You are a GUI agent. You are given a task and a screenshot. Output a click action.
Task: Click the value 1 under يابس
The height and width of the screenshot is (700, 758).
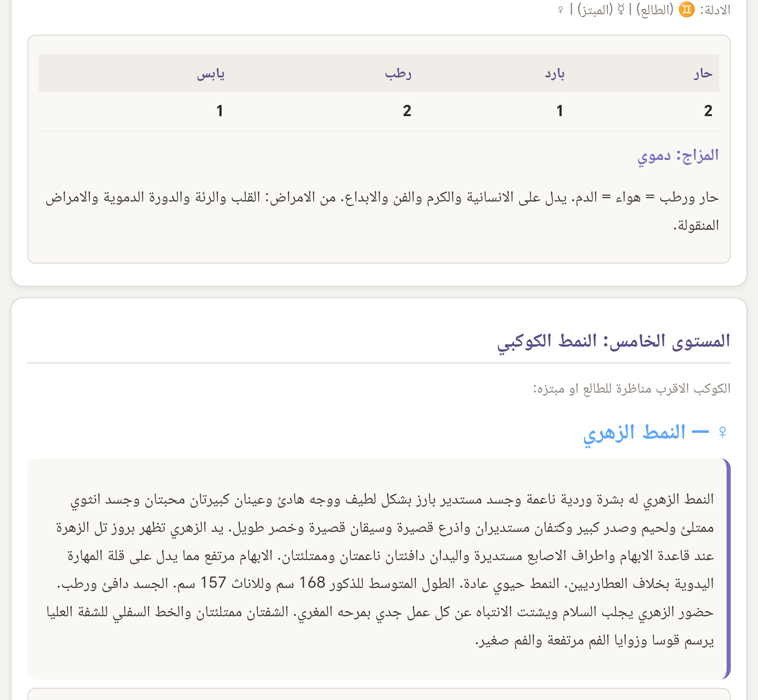click(220, 111)
